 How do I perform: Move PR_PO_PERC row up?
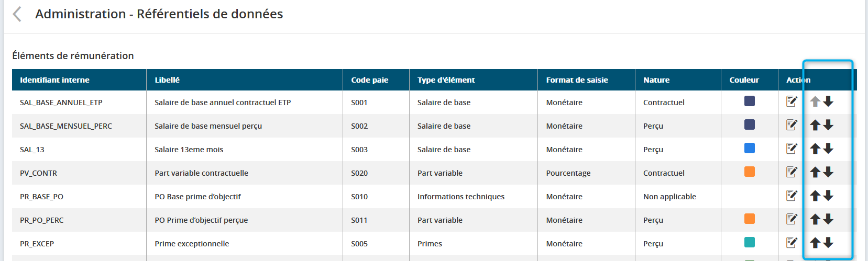tap(815, 219)
